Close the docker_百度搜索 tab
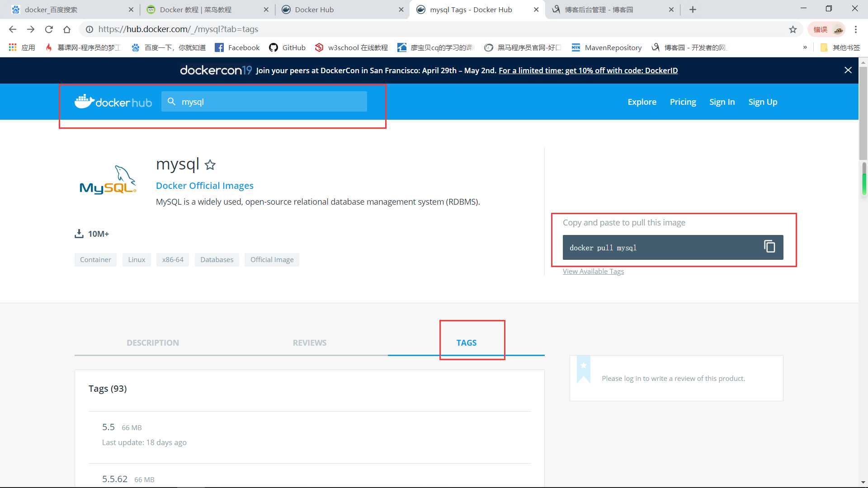 coord(131,9)
